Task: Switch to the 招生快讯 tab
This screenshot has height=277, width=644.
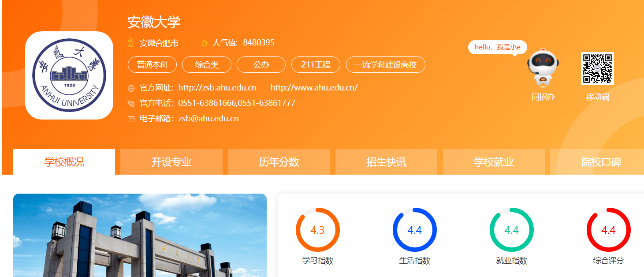Action: point(386,162)
